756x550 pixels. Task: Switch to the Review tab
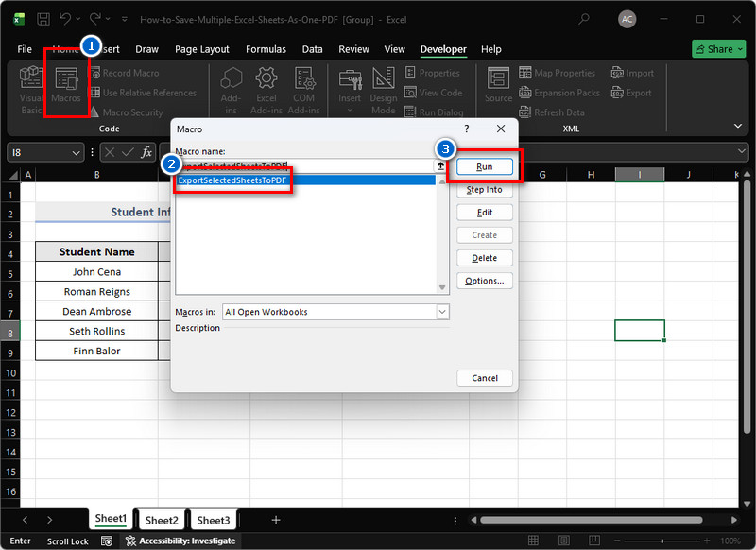pos(353,49)
